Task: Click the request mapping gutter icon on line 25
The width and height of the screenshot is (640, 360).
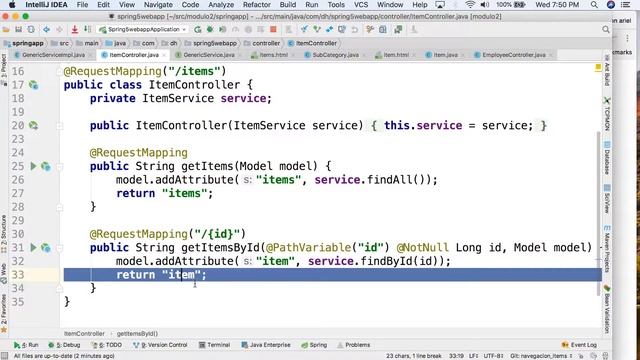Action: click(x=46, y=166)
